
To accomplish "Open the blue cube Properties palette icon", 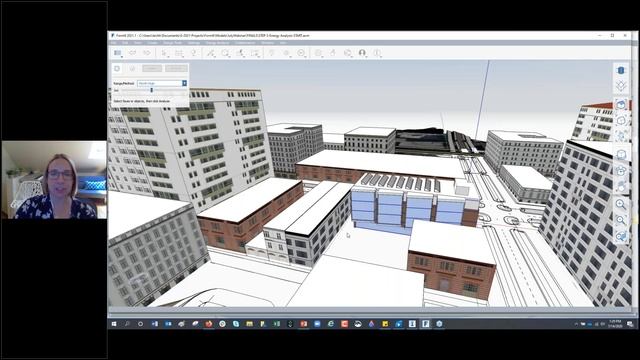I will (621, 70).
